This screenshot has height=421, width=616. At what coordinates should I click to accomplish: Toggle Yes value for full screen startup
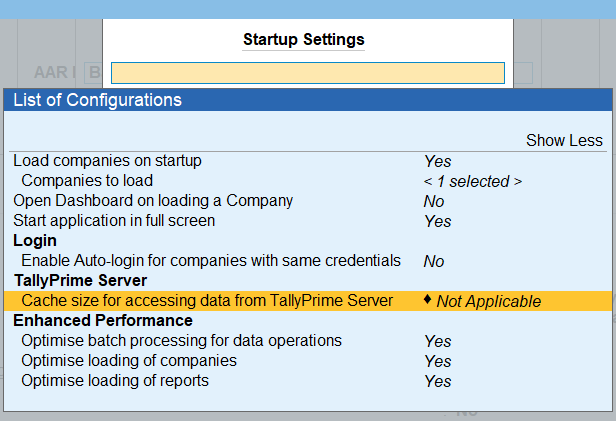[x=437, y=221]
